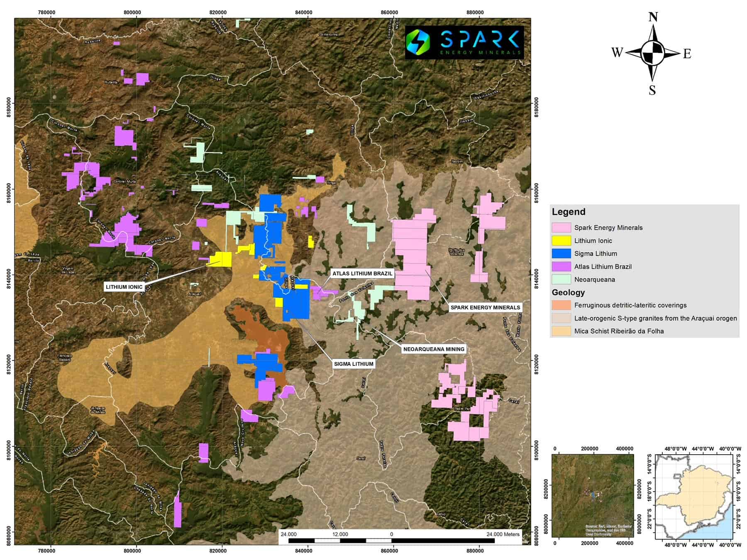747x560 pixels.
Task: Click the ATLAS LITHIUM BRAZIL callout label
Action: (362, 273)
